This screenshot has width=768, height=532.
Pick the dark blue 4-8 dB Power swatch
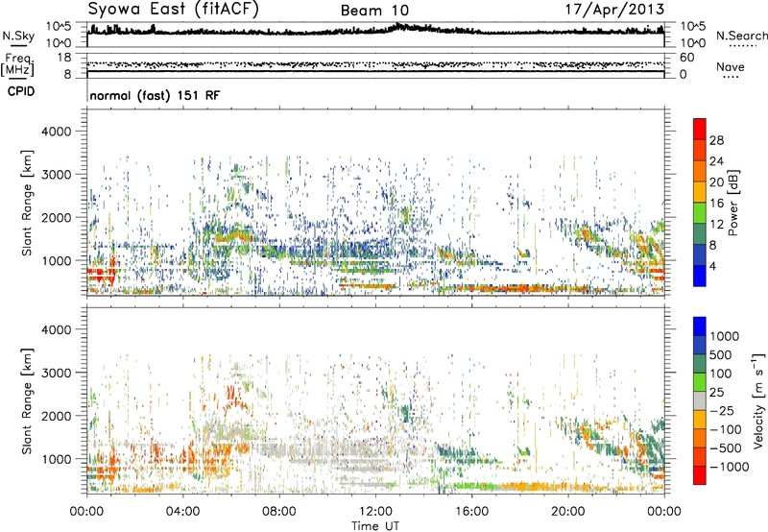(700, 254)
